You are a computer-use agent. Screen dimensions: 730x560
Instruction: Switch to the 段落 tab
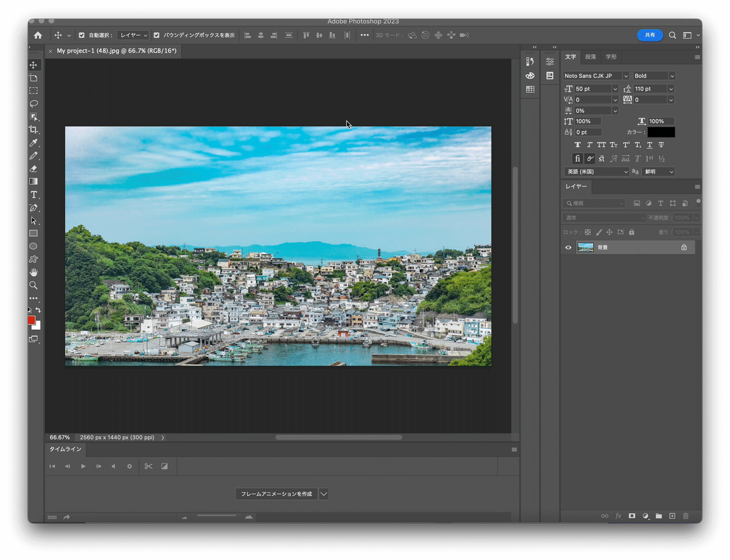[x=591, y=57]
